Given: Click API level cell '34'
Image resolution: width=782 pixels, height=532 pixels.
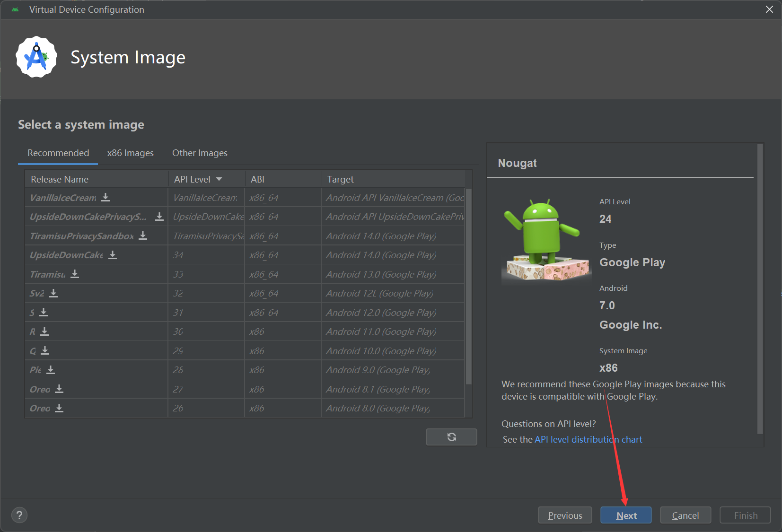Looking at the screenshot, I should (206, 255).
